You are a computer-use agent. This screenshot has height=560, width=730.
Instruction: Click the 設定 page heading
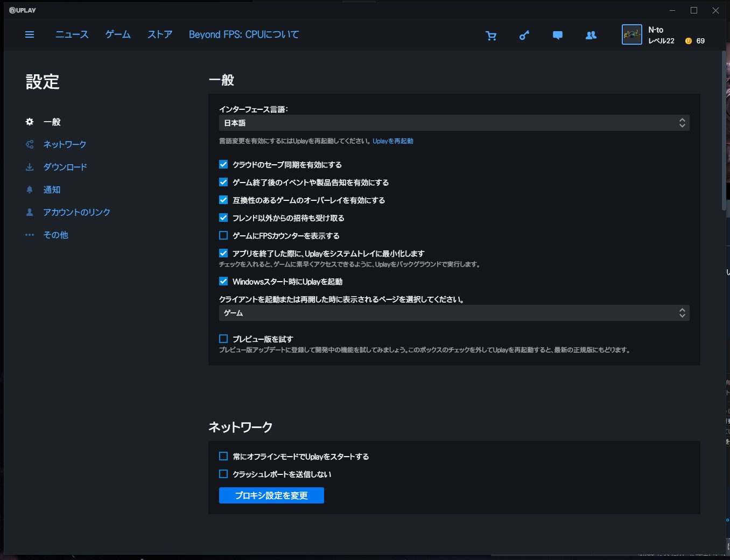coord(43,82)
